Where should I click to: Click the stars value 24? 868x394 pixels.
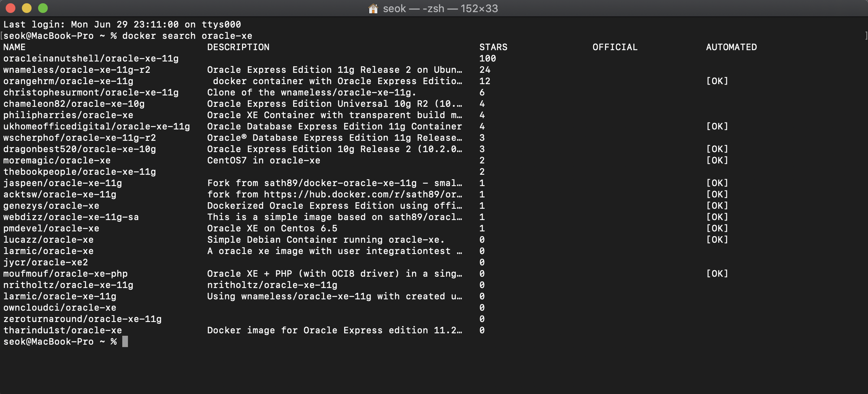pos(485,70)
